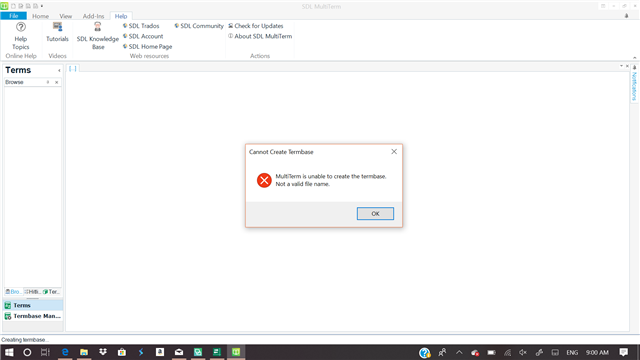Open the ribbon display options button

click(603, 6)
